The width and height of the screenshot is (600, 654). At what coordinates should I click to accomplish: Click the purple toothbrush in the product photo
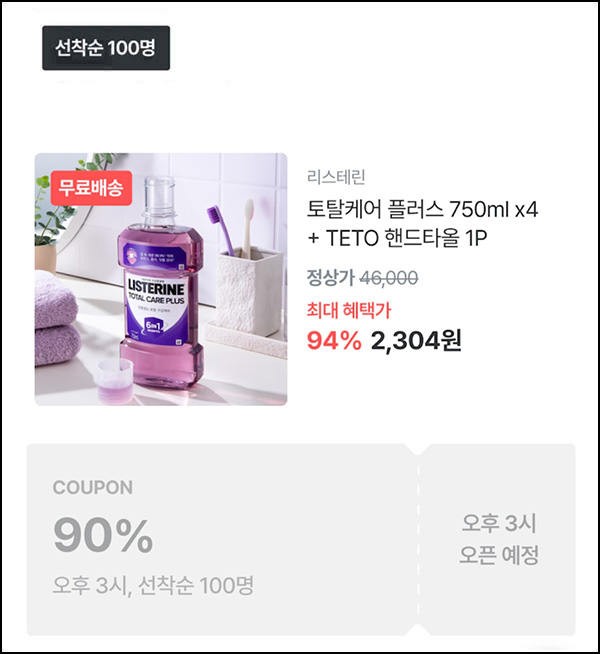(221, 230)
